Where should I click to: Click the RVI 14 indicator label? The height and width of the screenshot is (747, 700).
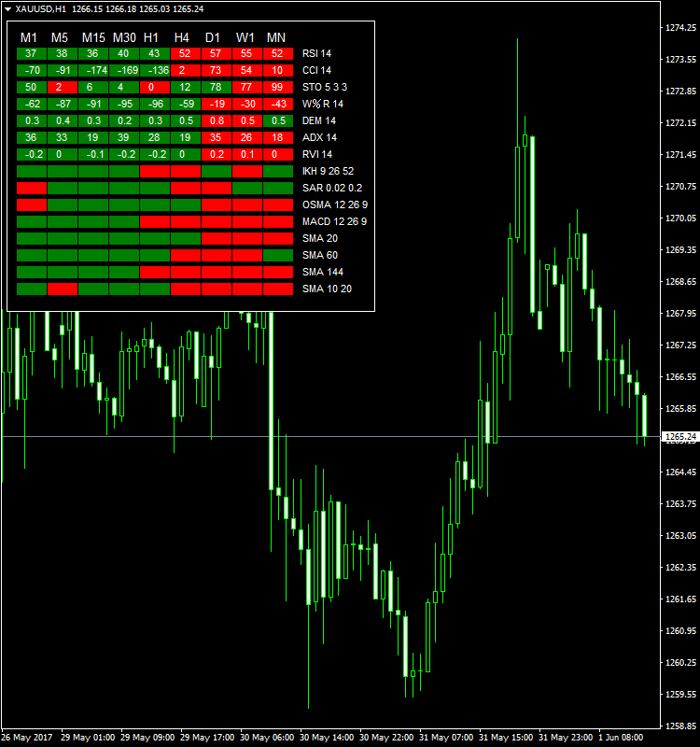click(x=317, y=154)
